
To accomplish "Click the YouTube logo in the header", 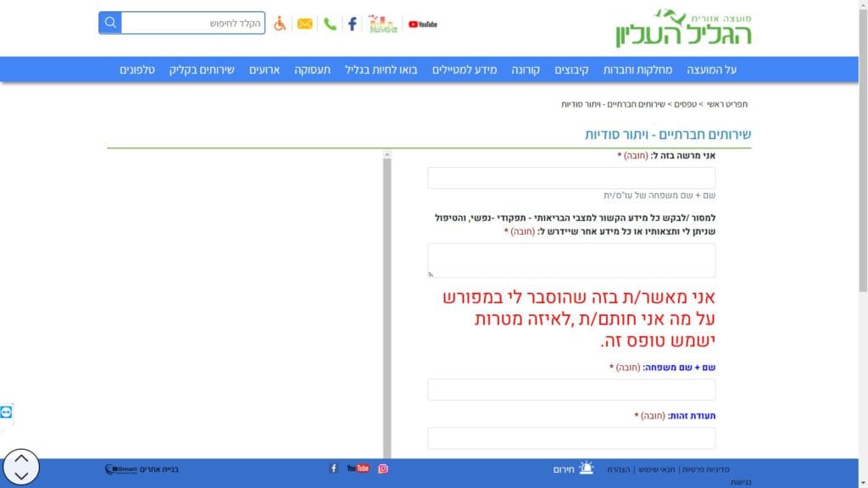I will click(x=423, y=25).
